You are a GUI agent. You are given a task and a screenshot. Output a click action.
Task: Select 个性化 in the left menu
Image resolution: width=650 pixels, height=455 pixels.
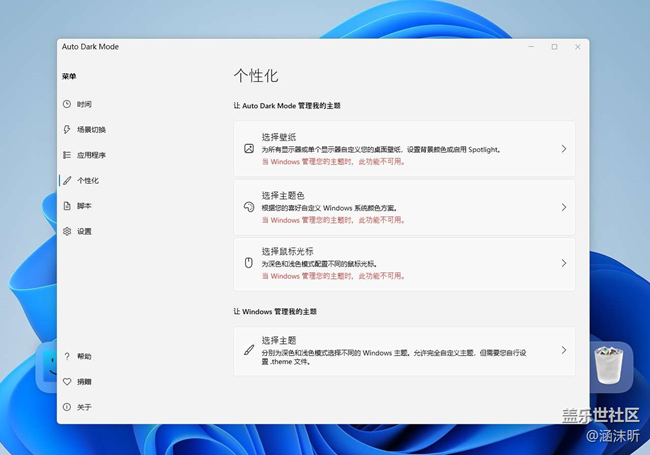point(88,181)
